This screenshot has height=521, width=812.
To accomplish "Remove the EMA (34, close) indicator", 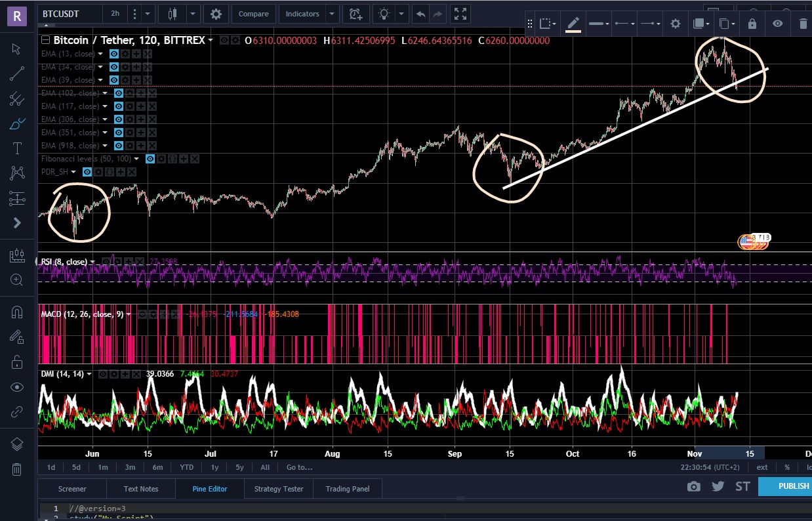I will pyautogui.click(x=147, y=67).
